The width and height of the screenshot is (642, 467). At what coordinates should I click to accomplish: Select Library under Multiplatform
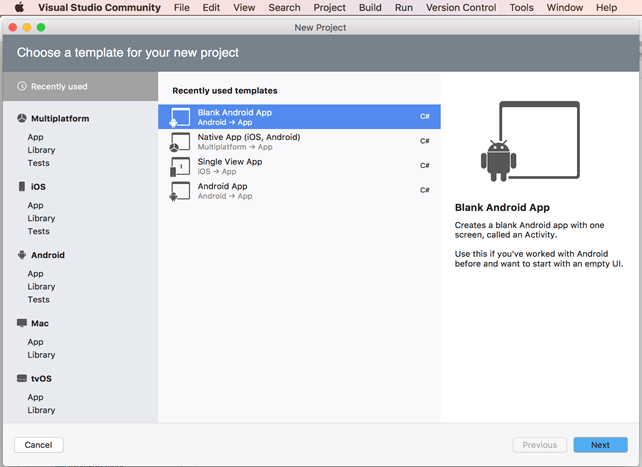click(41, 150)
